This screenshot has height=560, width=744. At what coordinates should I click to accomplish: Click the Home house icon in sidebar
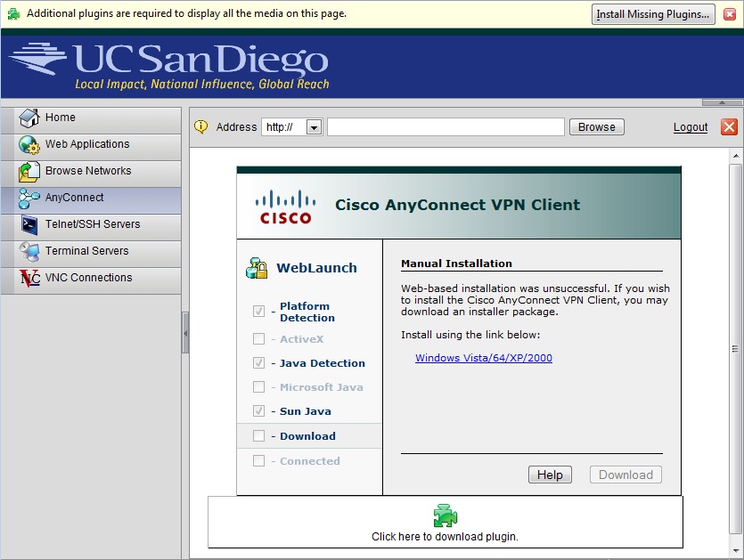pyautogui.click(x=29, y=118)
